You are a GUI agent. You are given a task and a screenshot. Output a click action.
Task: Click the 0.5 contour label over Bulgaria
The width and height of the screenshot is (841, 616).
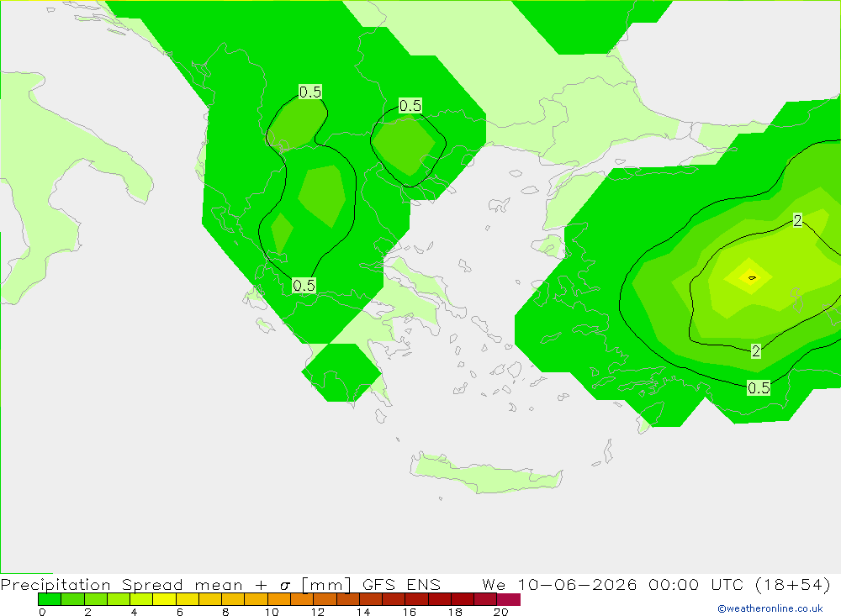[x=410, y=106]
